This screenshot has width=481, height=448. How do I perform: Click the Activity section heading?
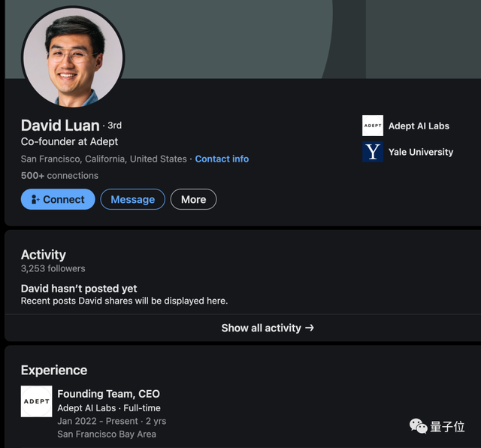click(43, 255)
